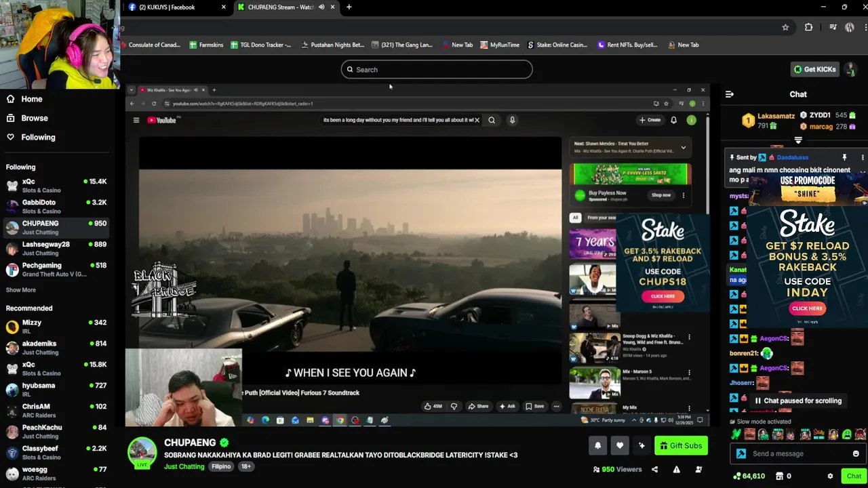Click Save below the YouTube video
Image resolution: width=868 pixels, height=488 pixels.
534,406
